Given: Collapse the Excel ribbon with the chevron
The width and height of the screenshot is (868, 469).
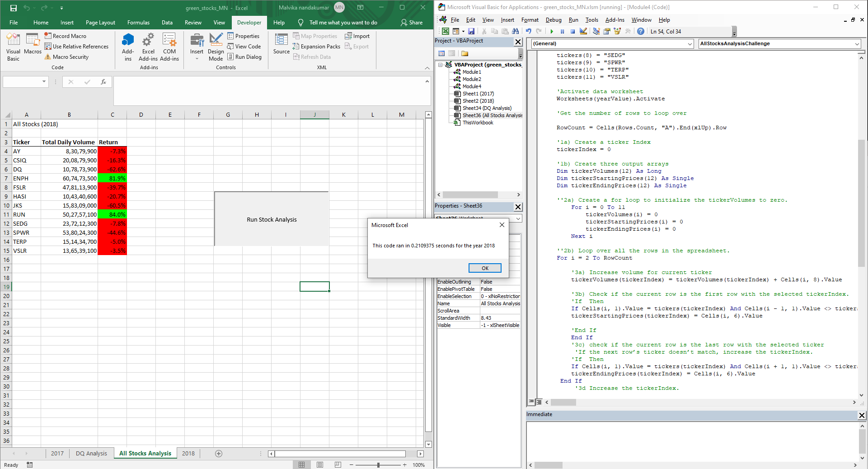Looking at the screenshot, I should (x=427, y=68).
